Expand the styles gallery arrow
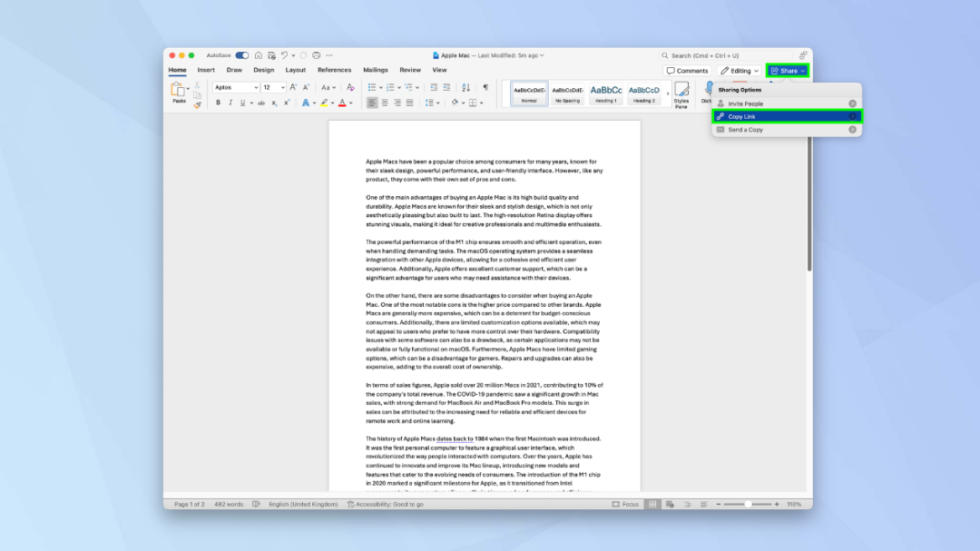Image resolution: width=980 pixels, height=551 pixels. 668,93
